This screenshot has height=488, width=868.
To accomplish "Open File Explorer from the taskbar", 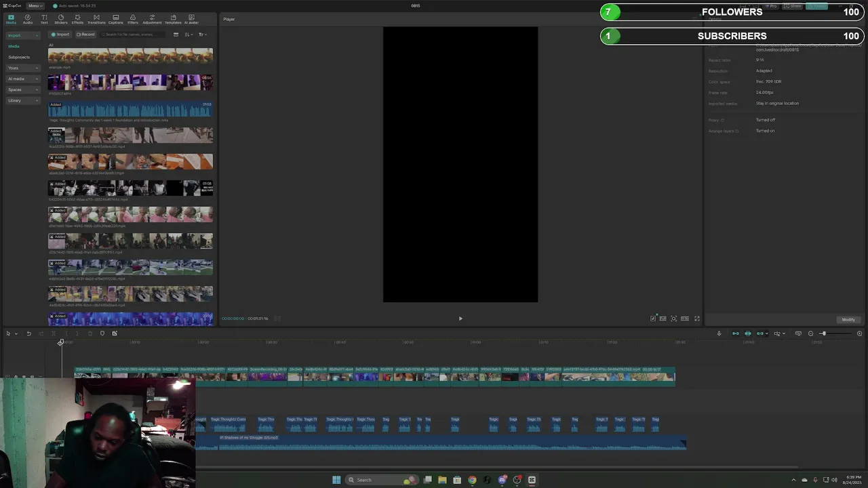I will point(442,480).
